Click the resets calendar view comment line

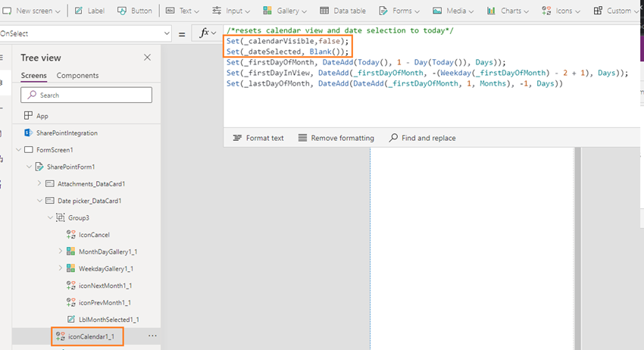coord(339,30)
